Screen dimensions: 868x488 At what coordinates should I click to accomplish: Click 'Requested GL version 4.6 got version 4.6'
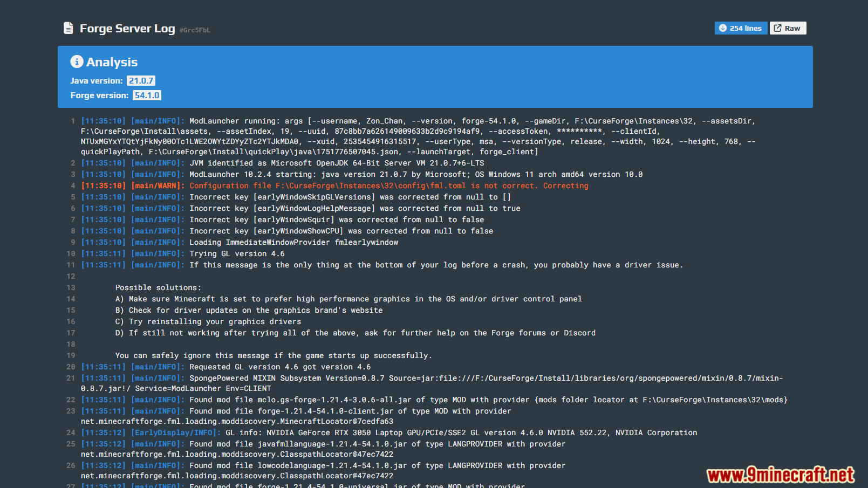click(x=280, y=367)
